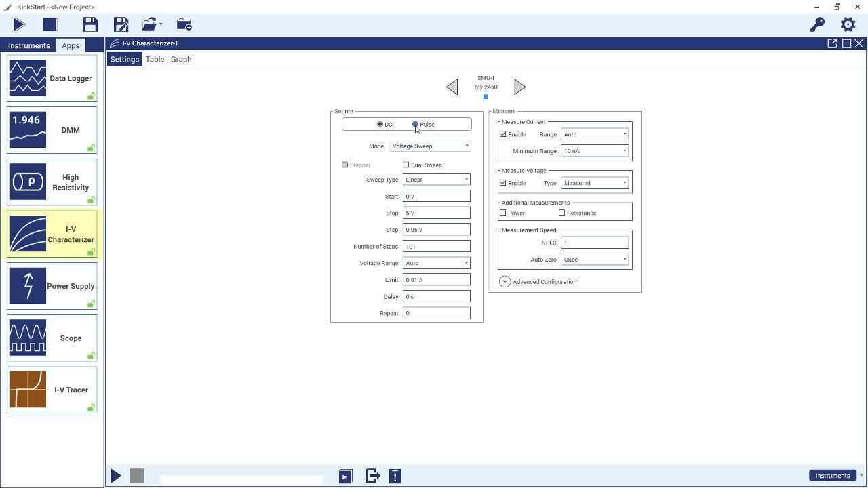Open the Data Logger app

tap(52, 78)
